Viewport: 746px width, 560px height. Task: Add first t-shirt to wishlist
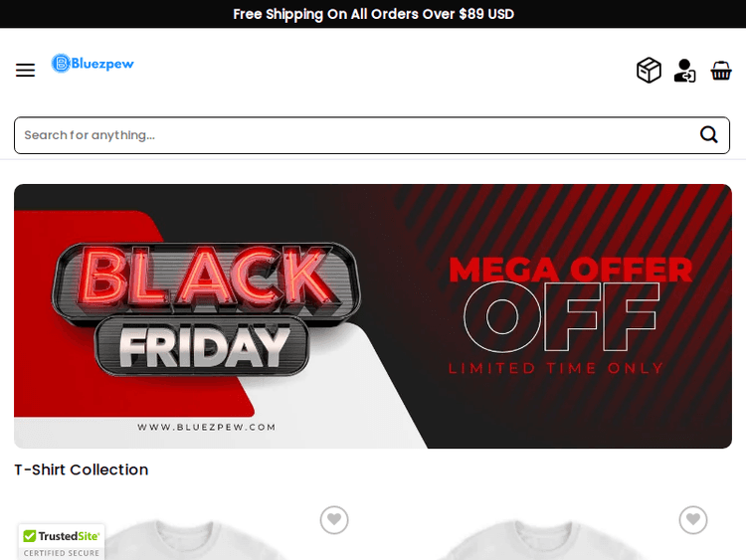[334, 519]
